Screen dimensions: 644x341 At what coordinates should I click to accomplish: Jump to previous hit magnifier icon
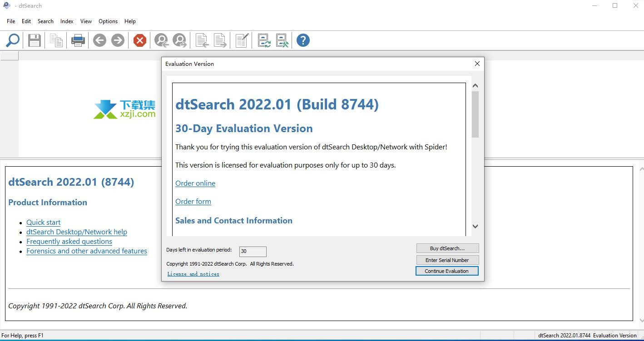pos(161,40)
